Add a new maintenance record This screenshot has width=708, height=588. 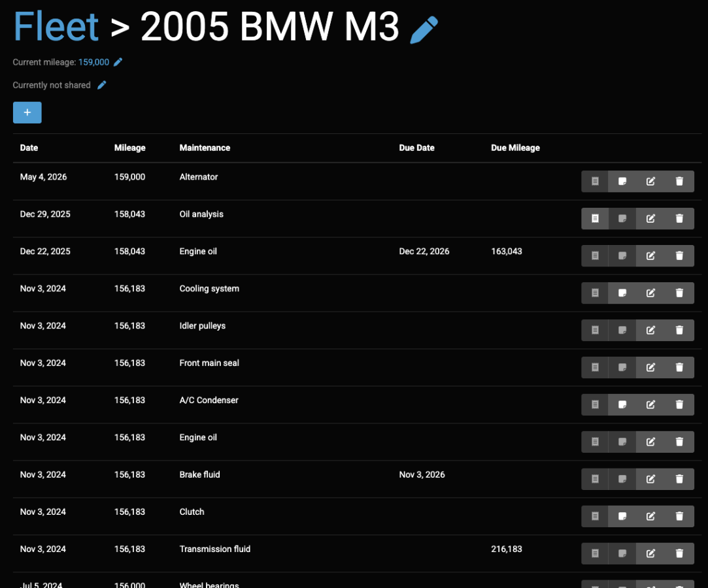click(27, 112)
